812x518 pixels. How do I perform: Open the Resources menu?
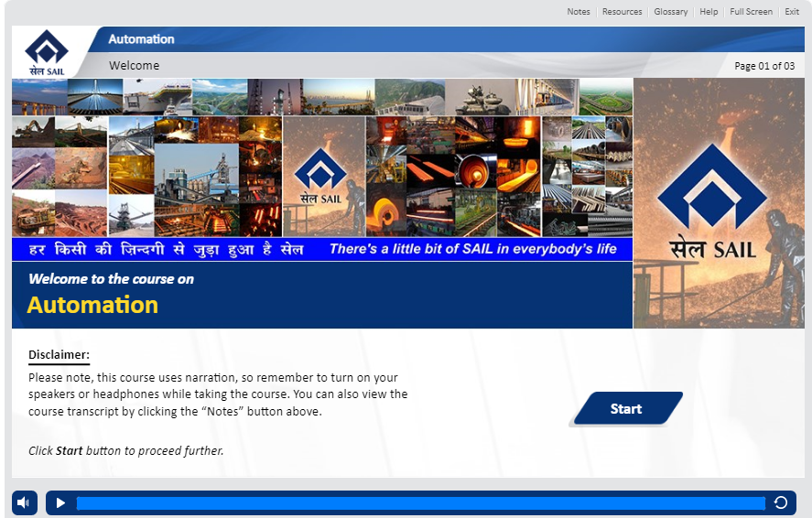point(622,11)
